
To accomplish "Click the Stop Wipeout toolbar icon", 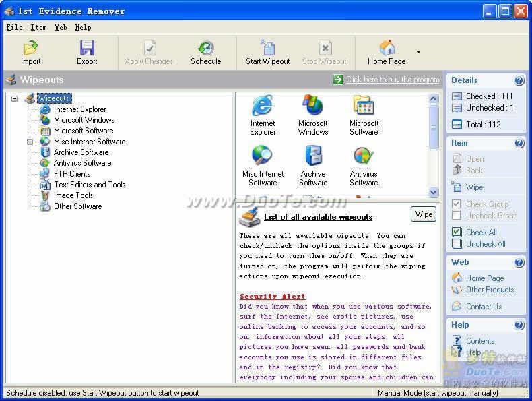I will [325, 48].
